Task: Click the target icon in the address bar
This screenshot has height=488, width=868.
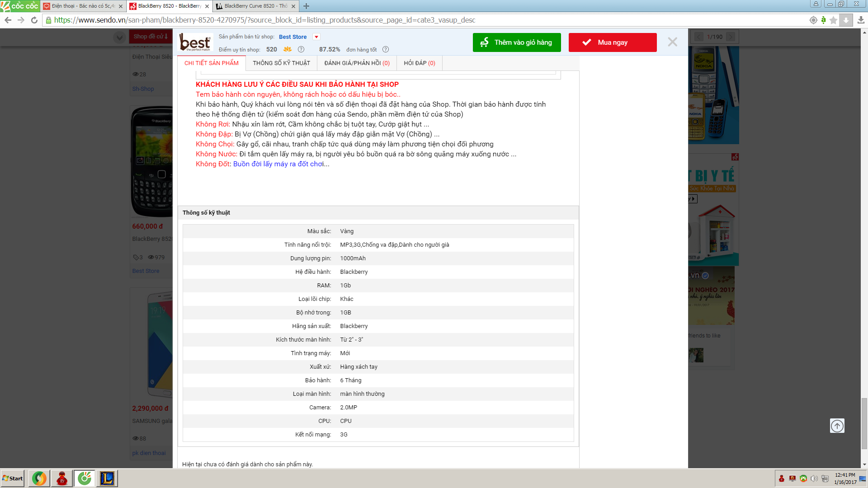Action: [x=813, y=20]
